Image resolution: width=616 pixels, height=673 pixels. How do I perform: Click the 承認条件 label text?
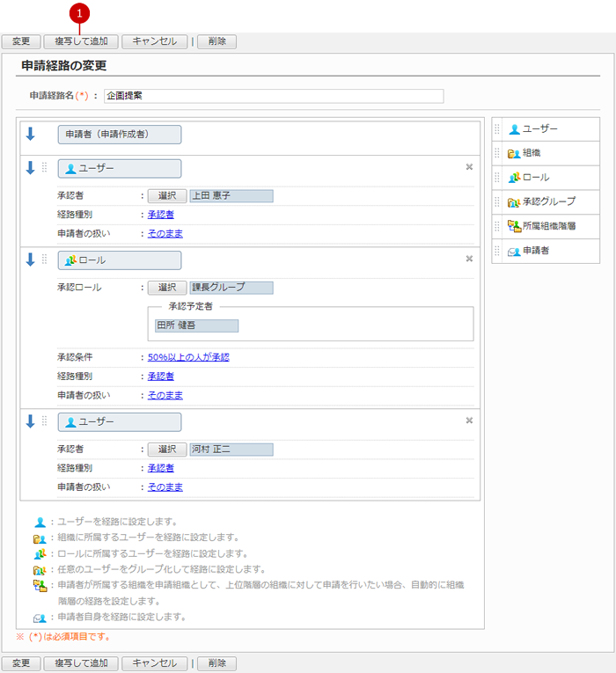75,357
